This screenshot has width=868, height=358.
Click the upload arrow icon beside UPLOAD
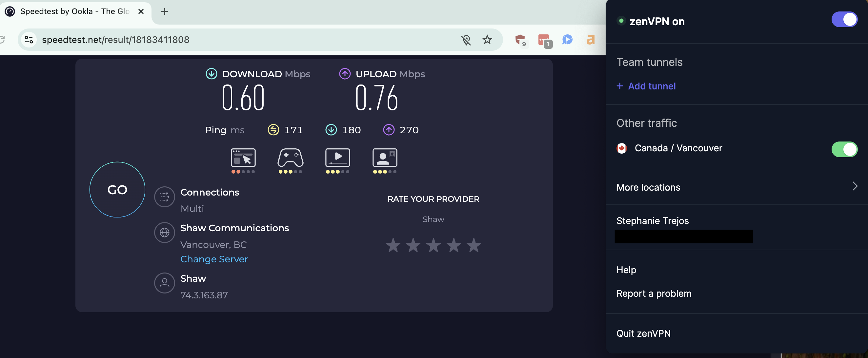[x=345, y=74]
